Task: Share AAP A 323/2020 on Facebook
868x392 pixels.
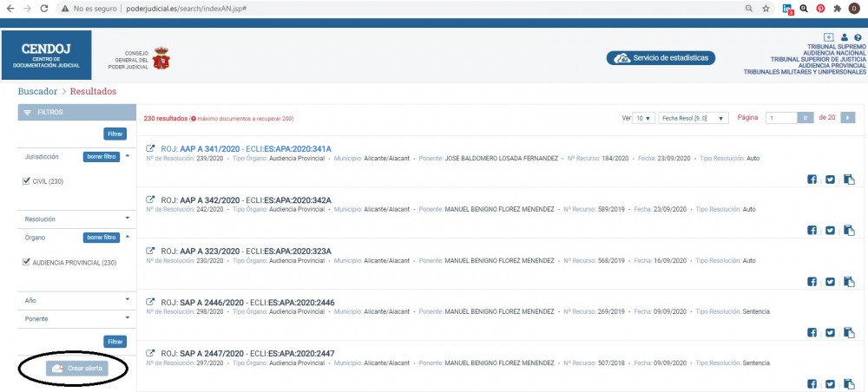Action: tap(812, 281)
